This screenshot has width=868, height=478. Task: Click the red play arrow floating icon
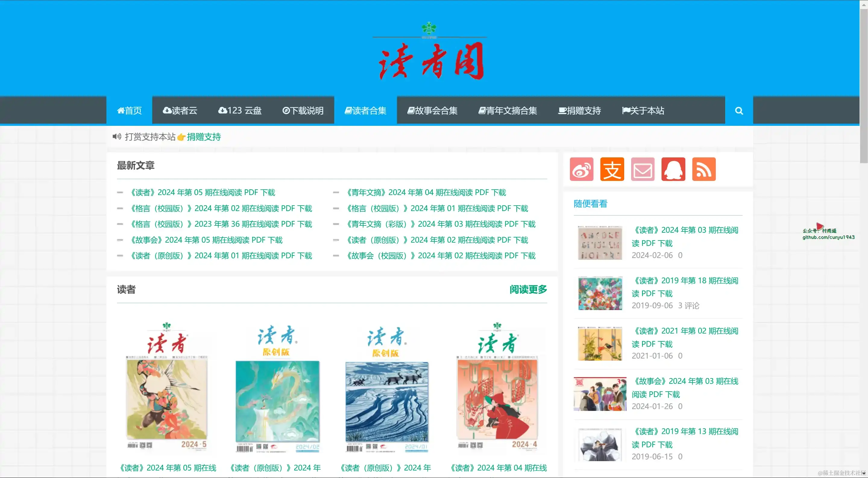pyautogui.click(x=819, y=226)
